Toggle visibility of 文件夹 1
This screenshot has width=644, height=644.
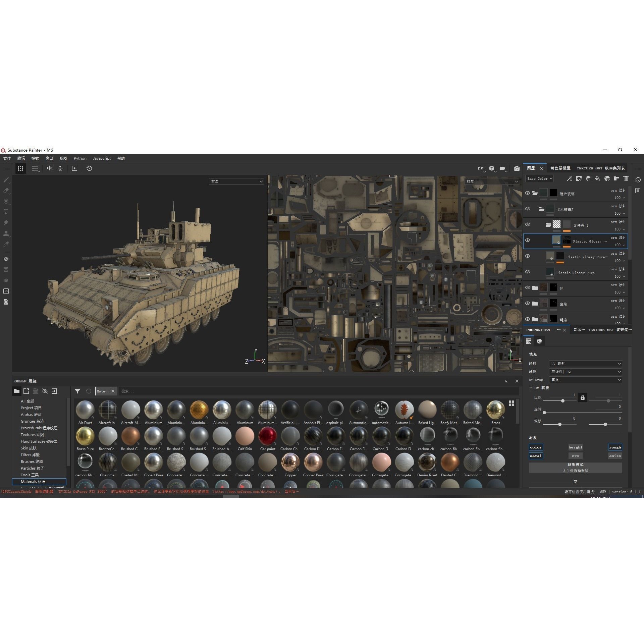(x=528, y=225)
